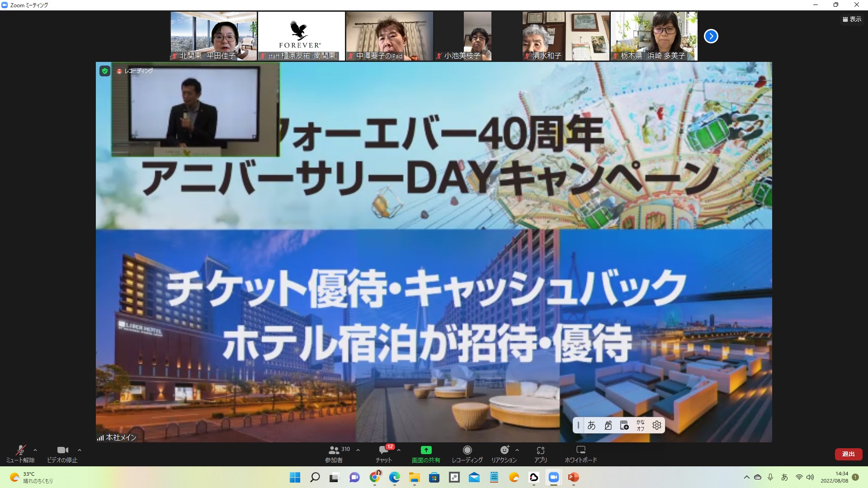The image size is (868, 488).
Task: Open Task View in taskbar
Action: 335,477
